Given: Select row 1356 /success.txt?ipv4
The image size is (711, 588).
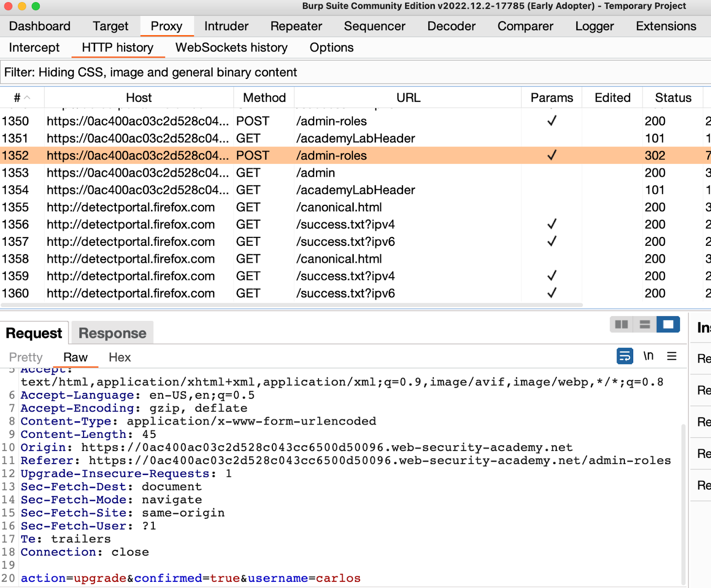Looking at the screenshot, I should 355,224.
